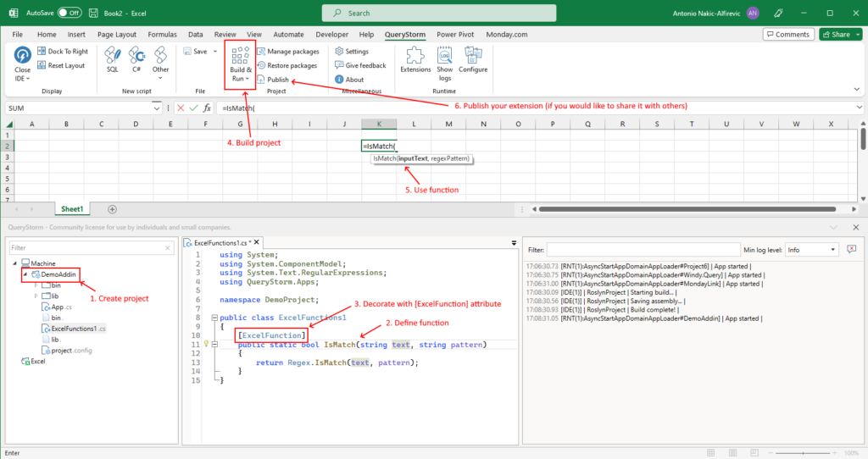Click the Share button
The image size is (868, 459).
click(839, 35)
